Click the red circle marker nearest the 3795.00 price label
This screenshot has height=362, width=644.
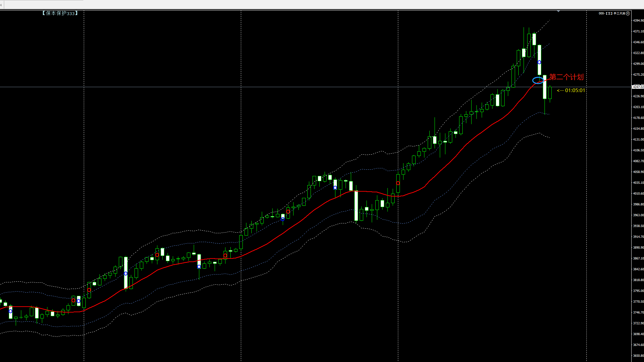click(89, 290)
